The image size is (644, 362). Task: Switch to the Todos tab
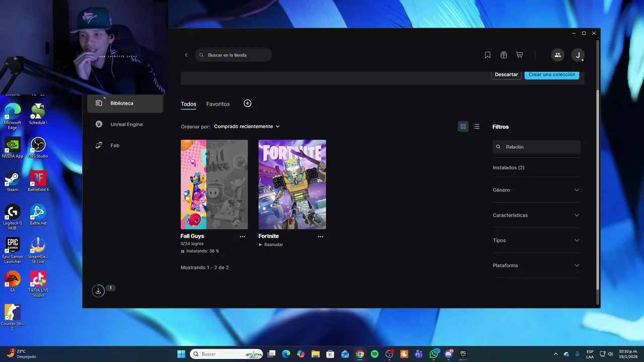[188, 104]
